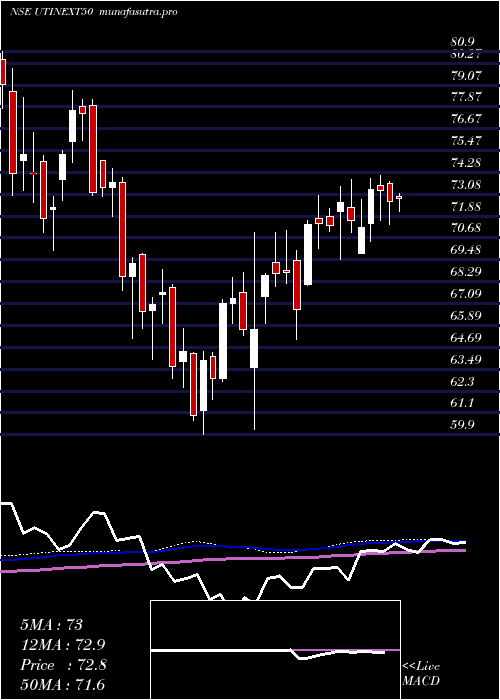Screen dimensions: 500x700
Task: Click the 62.3 price axis label
Action: tap(463, 382)
